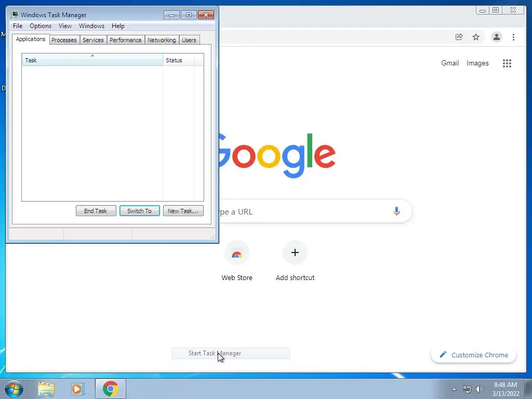Select the Applications tab

[31, 39]
